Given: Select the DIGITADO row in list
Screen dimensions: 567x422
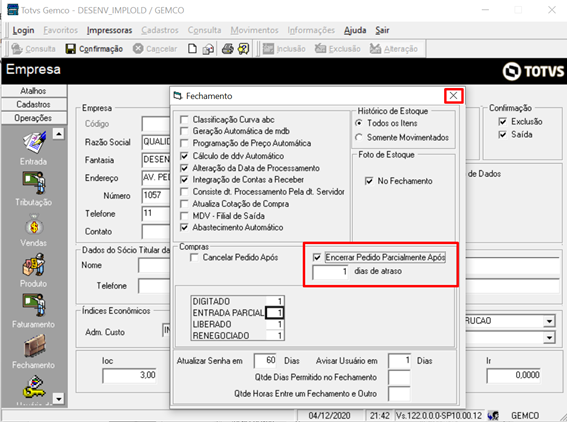Looking at the screenshot, I should tap(237, 301).
